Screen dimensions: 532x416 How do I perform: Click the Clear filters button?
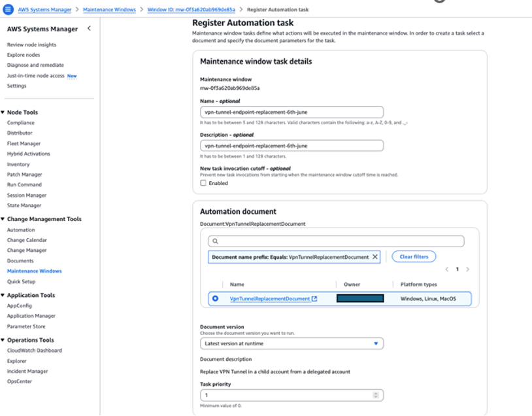[414, 256]
